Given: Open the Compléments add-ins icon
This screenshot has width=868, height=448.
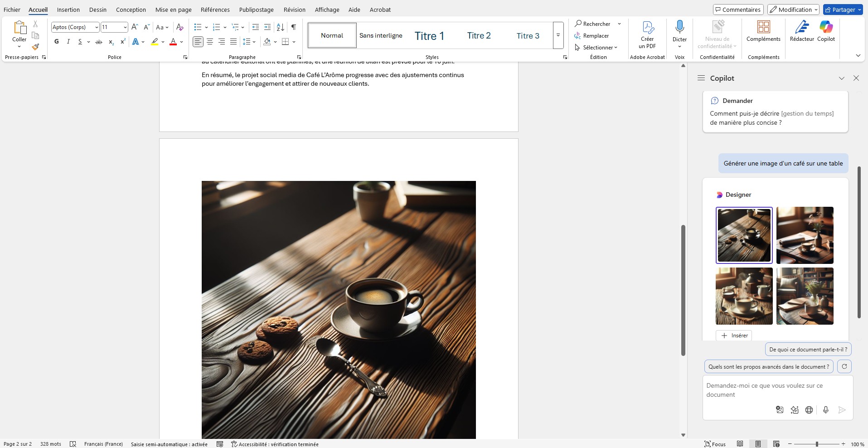Looking at the screenshot, I should 763,31.
